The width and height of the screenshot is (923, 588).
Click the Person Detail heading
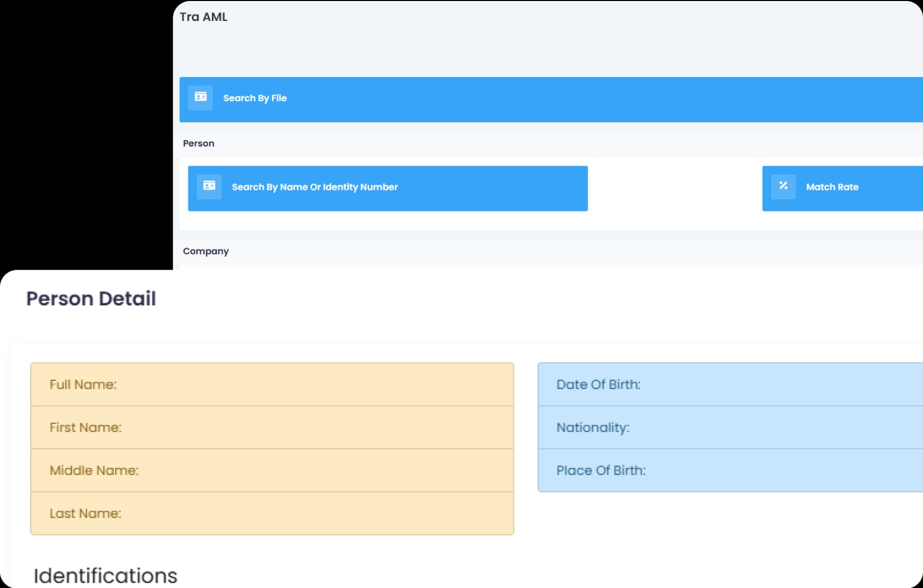pos(91,298)
